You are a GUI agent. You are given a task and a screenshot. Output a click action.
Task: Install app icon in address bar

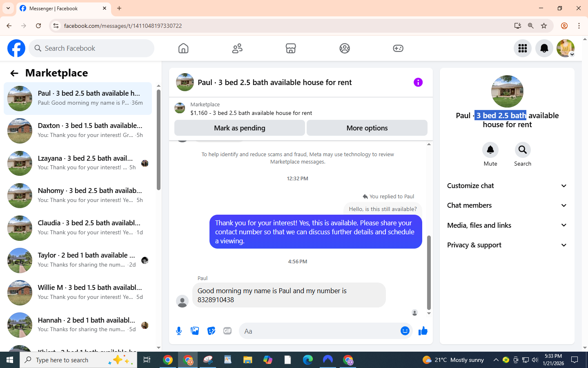pos(518,26)
